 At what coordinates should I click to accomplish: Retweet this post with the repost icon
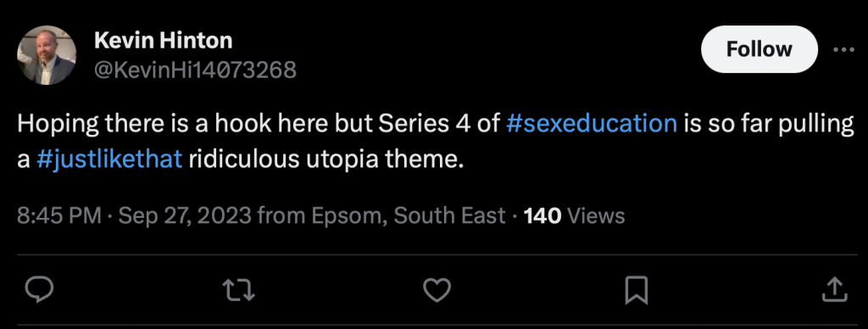pos(238,290)
